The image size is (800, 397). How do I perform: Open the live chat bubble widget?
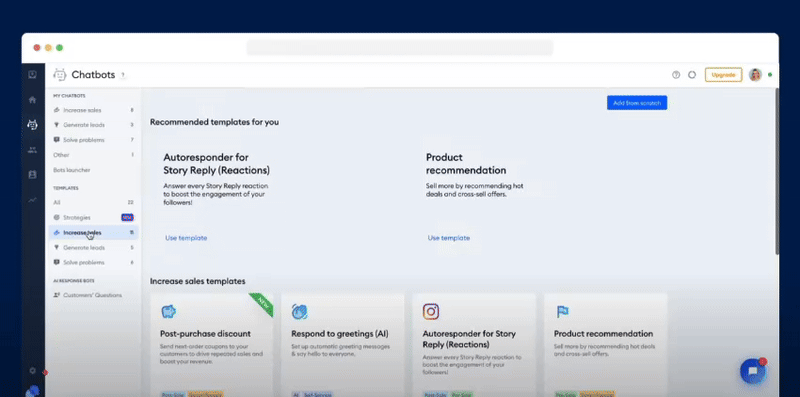(753, 371)
